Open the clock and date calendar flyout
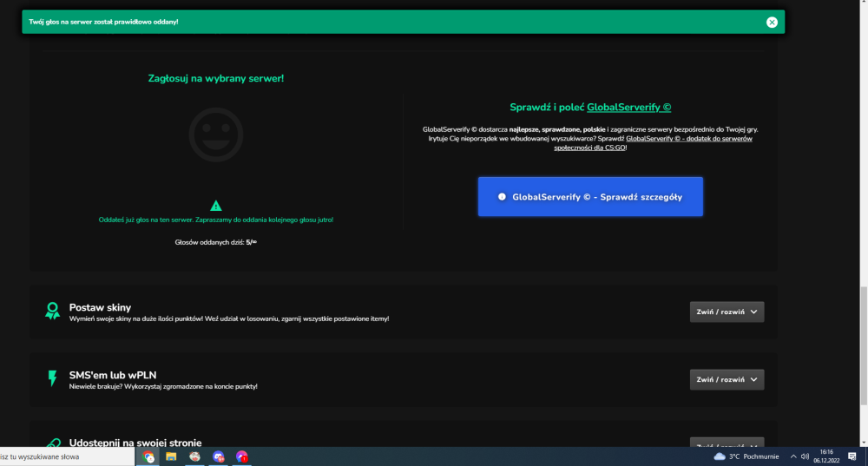The height and width of the screenshot is (466, 868). tap(826, 456)
